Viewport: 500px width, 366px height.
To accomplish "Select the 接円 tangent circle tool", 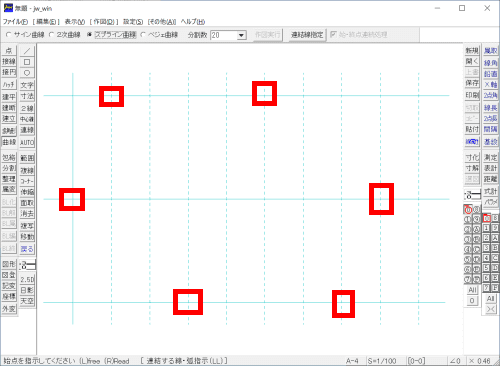I will pyautogui.click(x=9, y=72).
